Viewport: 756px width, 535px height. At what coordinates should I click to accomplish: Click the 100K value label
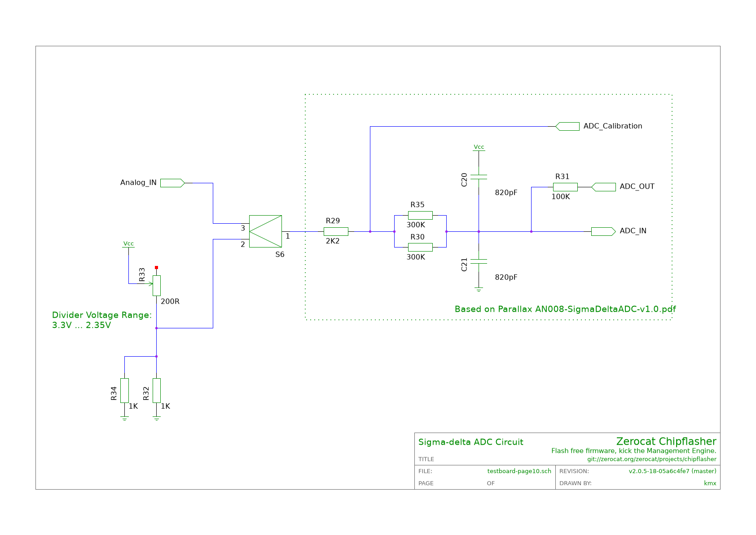click(561, 196)
